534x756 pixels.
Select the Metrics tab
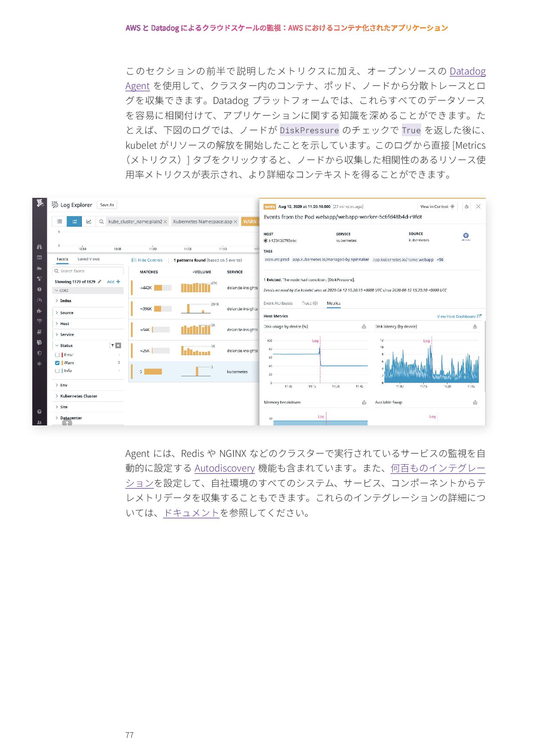click(x=333, y=303)
